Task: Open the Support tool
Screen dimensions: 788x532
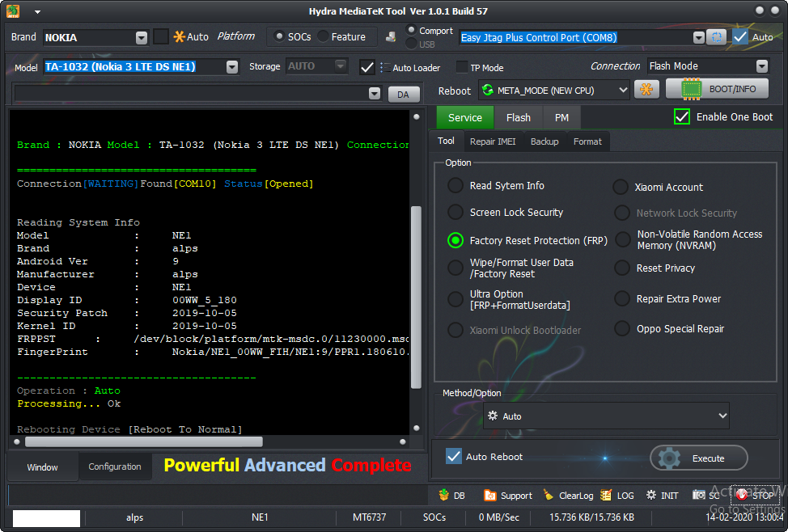Action: click(507, 496)
